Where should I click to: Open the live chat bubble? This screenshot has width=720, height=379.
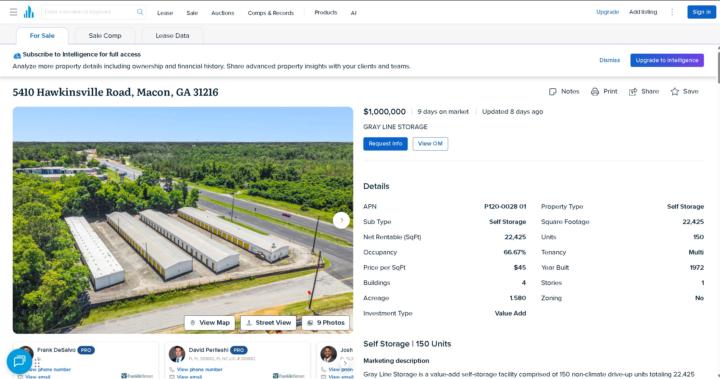pos(19,362)
